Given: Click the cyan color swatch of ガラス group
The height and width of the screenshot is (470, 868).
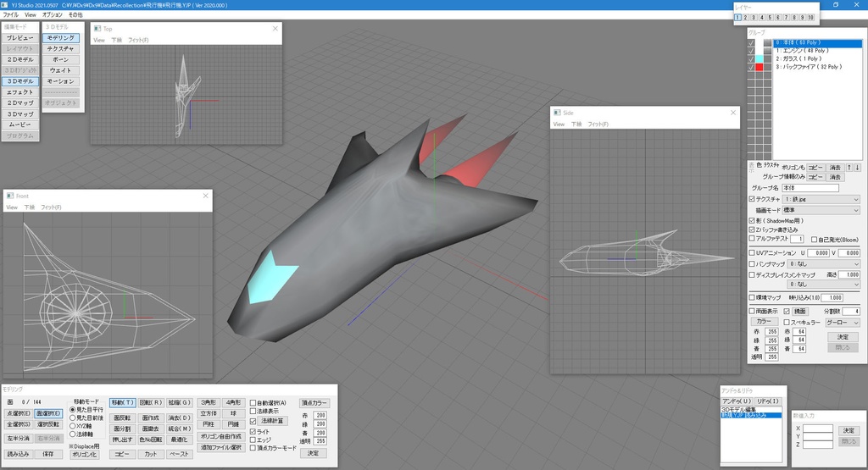Looking at the screenshot, I should (x=759, y=58).
